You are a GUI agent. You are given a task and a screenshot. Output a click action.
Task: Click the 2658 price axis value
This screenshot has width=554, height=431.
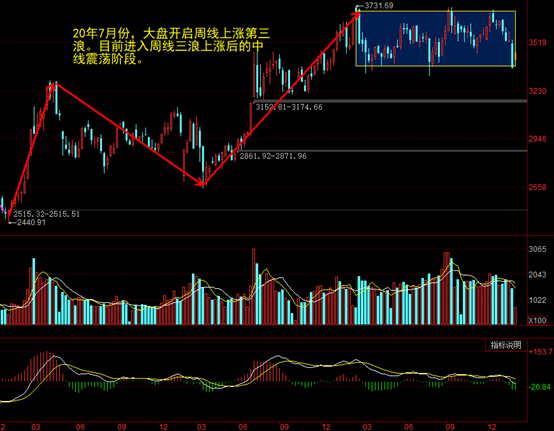pos(537,187)
